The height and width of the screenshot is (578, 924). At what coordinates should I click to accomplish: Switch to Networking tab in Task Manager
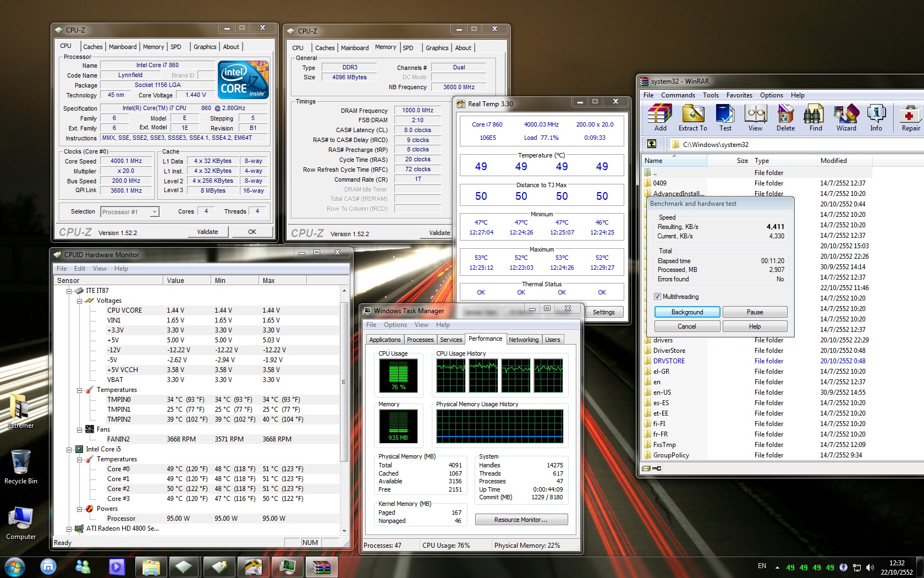523,340
